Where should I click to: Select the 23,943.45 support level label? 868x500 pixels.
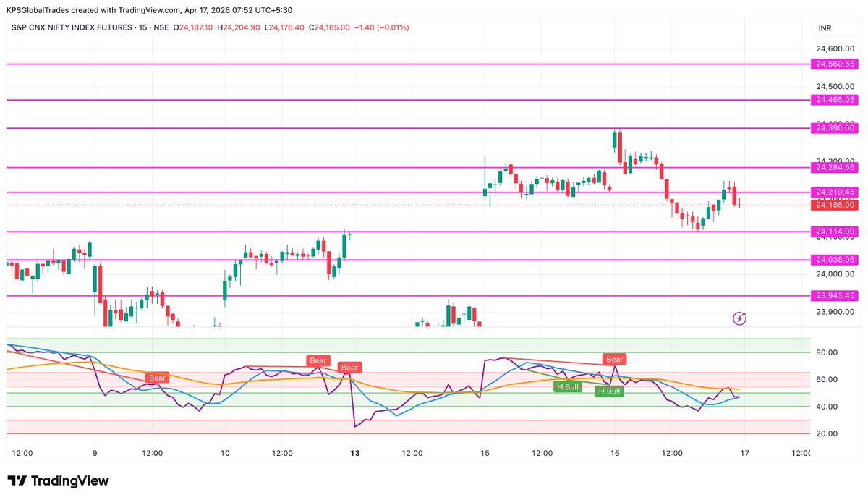click(x=834, y=296)
